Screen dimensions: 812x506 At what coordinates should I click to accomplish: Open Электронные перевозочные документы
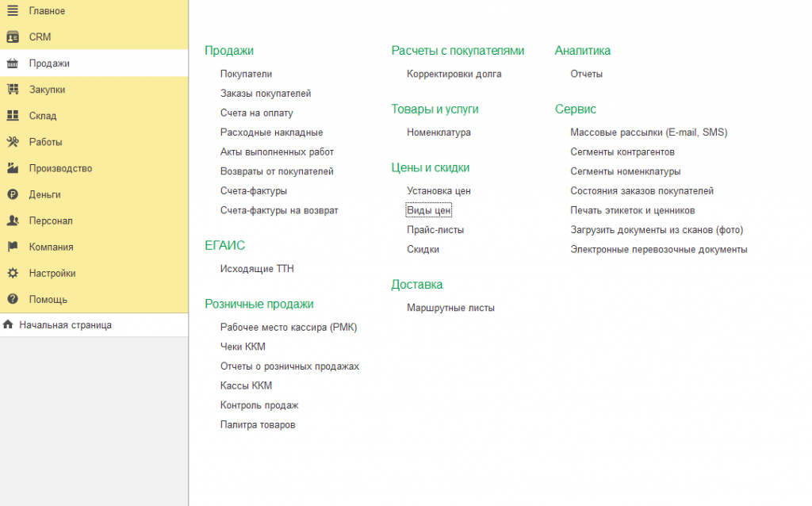659,250
